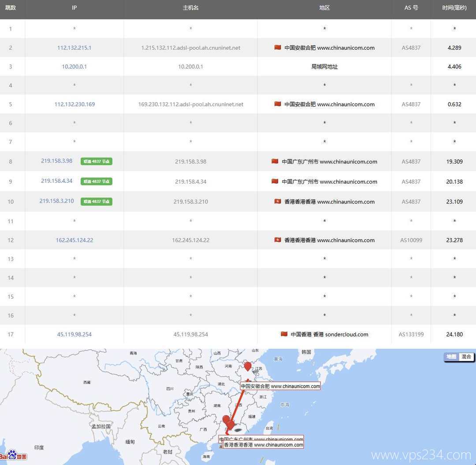Screen dimensions: 476x465
Task: Click the green 联通 4837 badge beside 219.158.4.34
Action: pos(97,181)
